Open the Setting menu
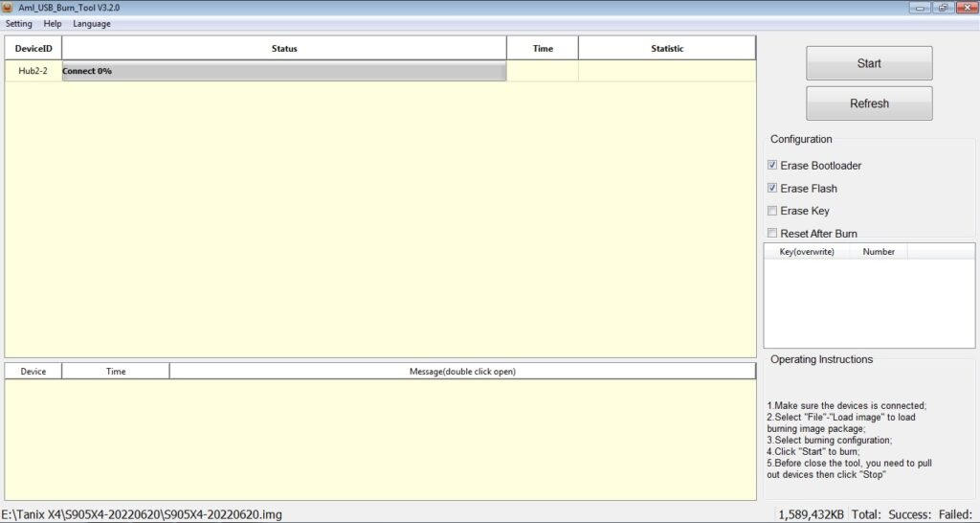 (x=19, y=24)
